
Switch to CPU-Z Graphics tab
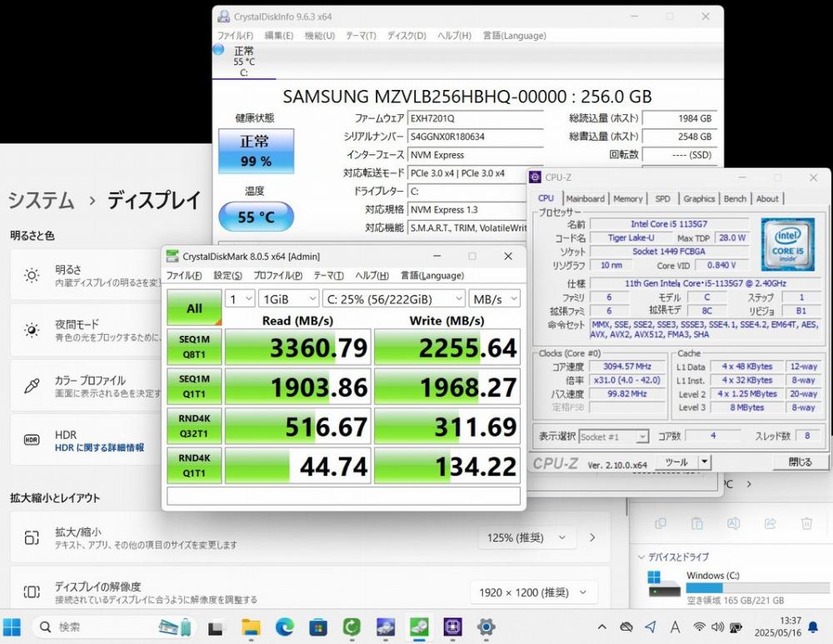click(x=699, y=199)
